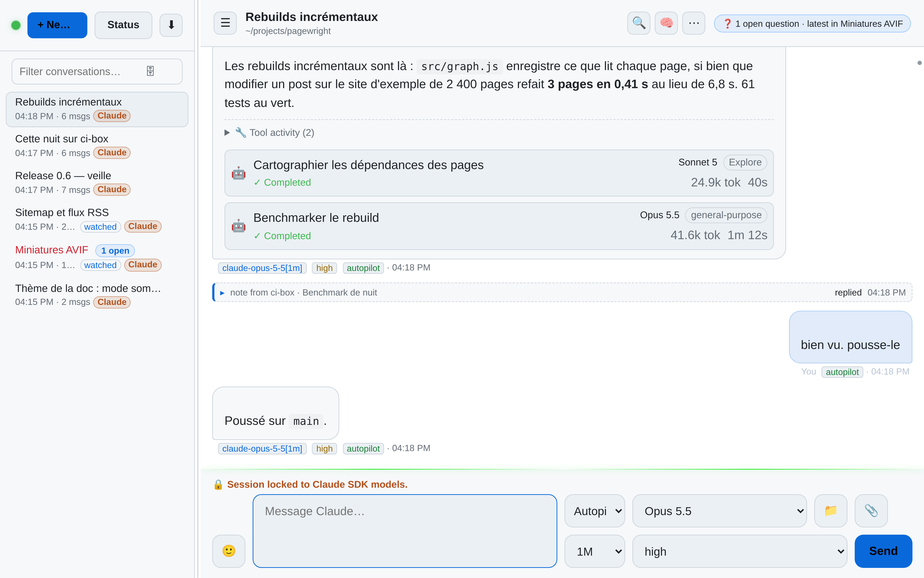
Task: Expand Tool activity (2) section
Action: pos(269,133)
